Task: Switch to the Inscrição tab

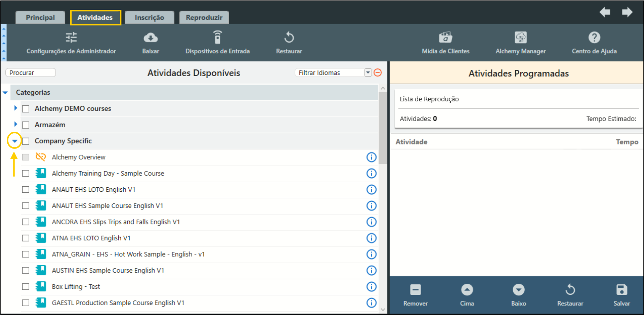Action: 149,18
